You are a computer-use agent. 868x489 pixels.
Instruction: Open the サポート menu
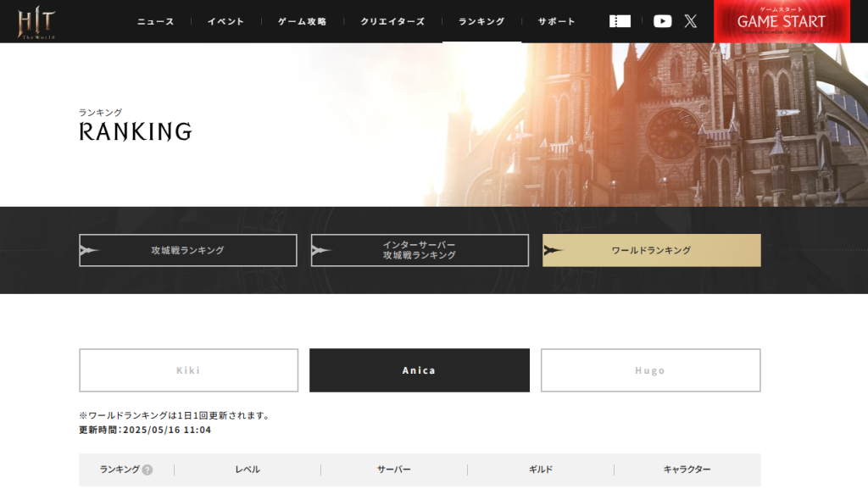point(556,21)
